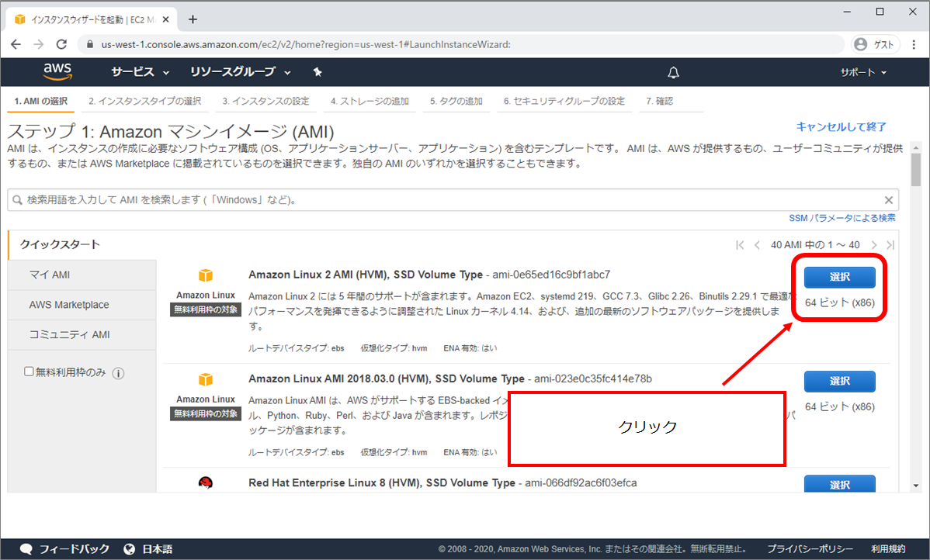Viewport: 930px width, 560px height.
Task: Open the サポート dropdown menu
Action: point(863,72)
